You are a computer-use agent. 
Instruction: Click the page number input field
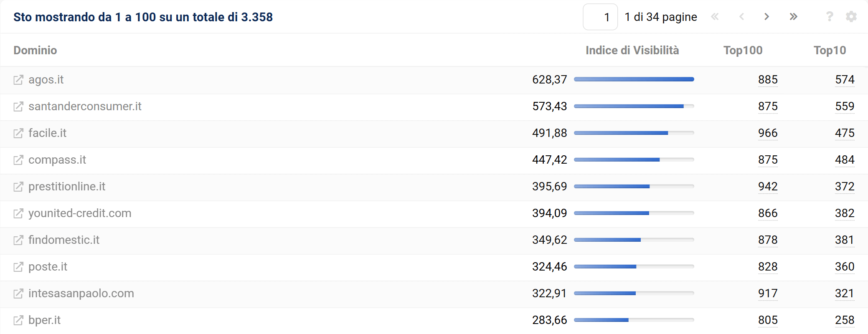600,17
